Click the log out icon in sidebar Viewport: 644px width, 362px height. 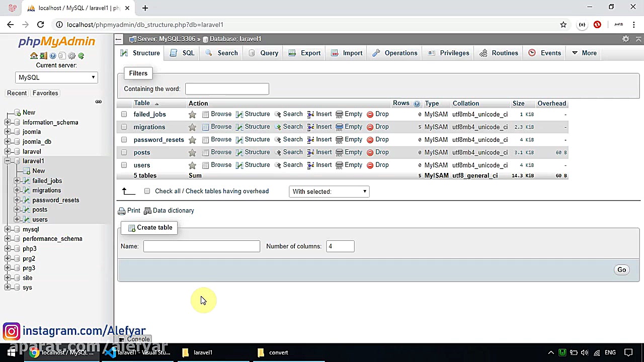click(x=43, y=56)
